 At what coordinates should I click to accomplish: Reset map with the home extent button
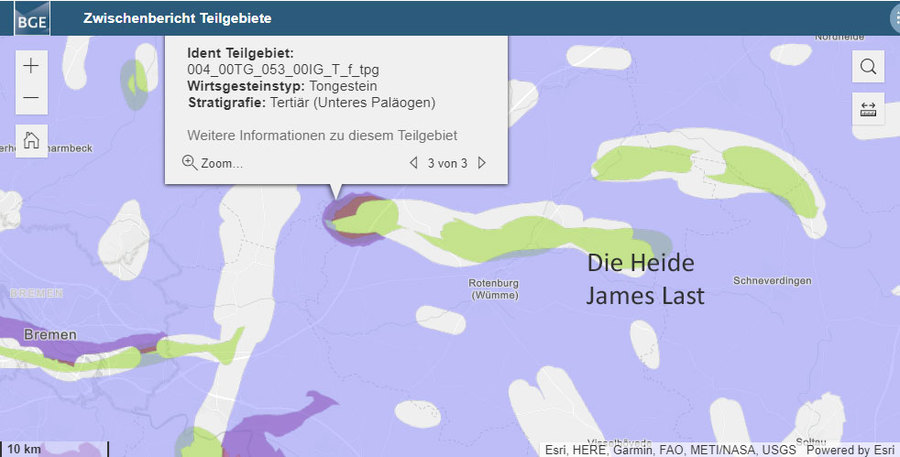click(31, 140)
